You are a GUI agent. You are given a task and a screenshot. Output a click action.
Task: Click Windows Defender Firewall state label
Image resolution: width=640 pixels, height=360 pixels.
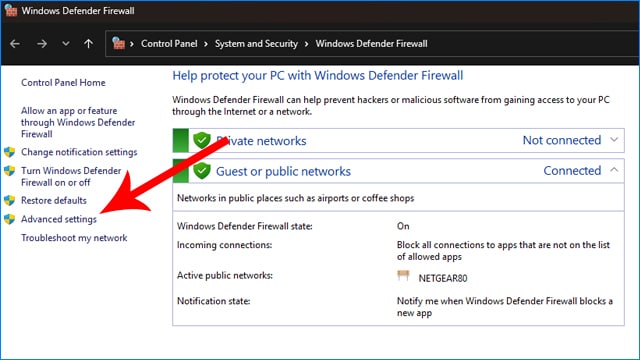point(244,226)
